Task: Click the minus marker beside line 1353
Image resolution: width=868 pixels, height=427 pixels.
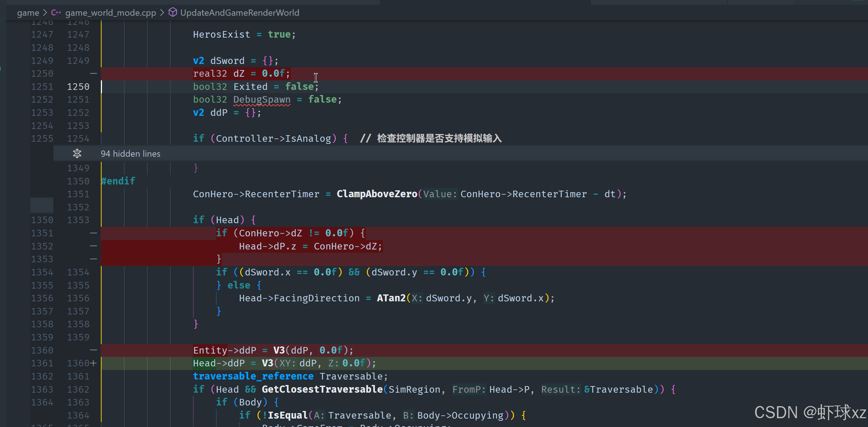Action: pos(94,259)
